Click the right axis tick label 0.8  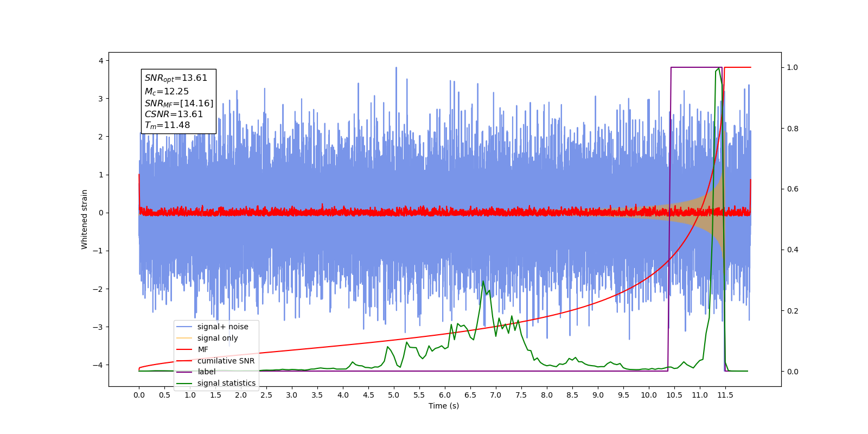793,129
